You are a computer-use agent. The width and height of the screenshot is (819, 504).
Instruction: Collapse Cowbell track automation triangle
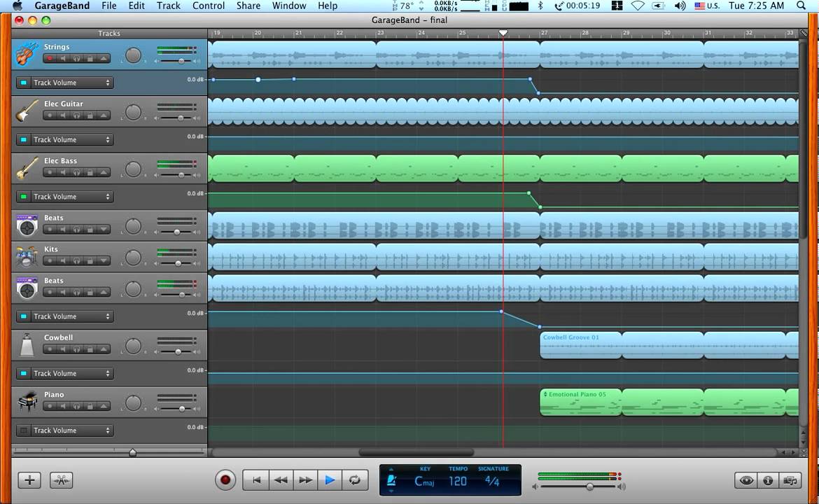coord(104,349)
